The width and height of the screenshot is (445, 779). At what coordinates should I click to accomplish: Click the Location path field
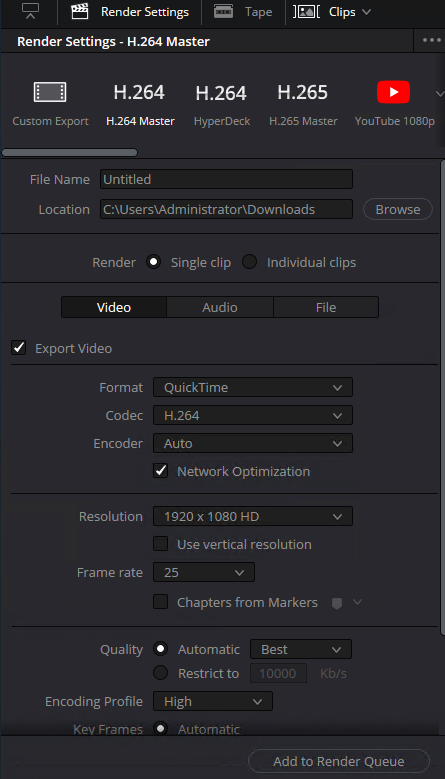point(226,209)
